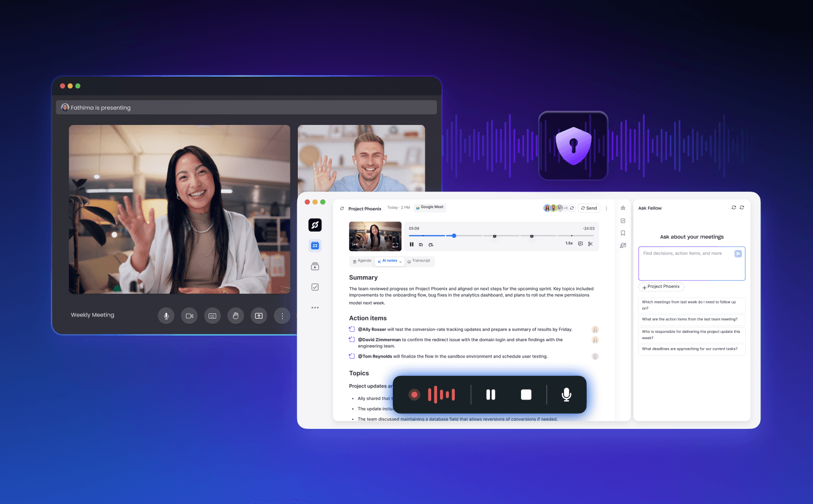This screenshot has width=813, height=504.
Task: Select 'Who is responsible for delivering' suggestion
Action: [692, 335]
